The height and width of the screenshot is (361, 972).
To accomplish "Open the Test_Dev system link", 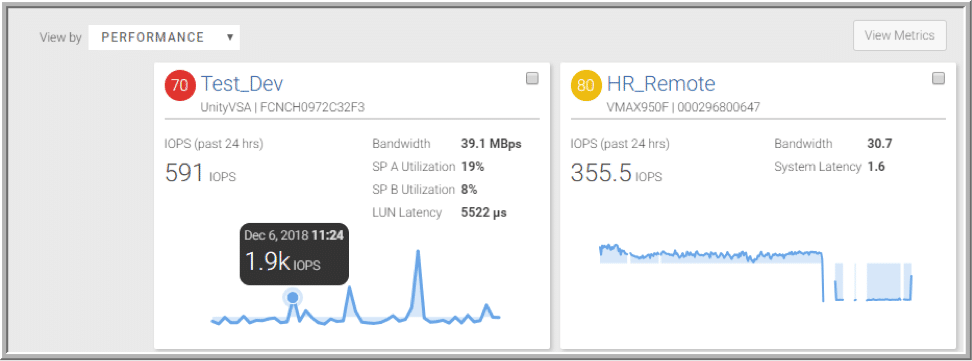I will click(x=242, y=84).
